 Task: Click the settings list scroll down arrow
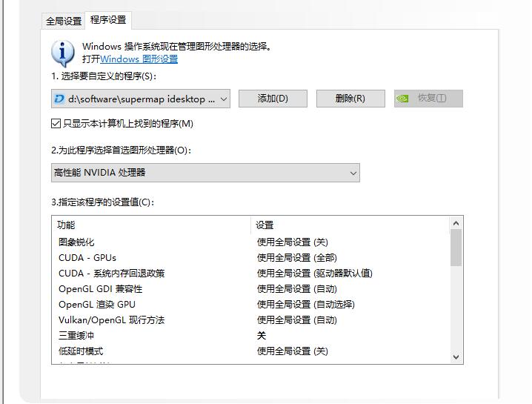click(x=456, y=357)
